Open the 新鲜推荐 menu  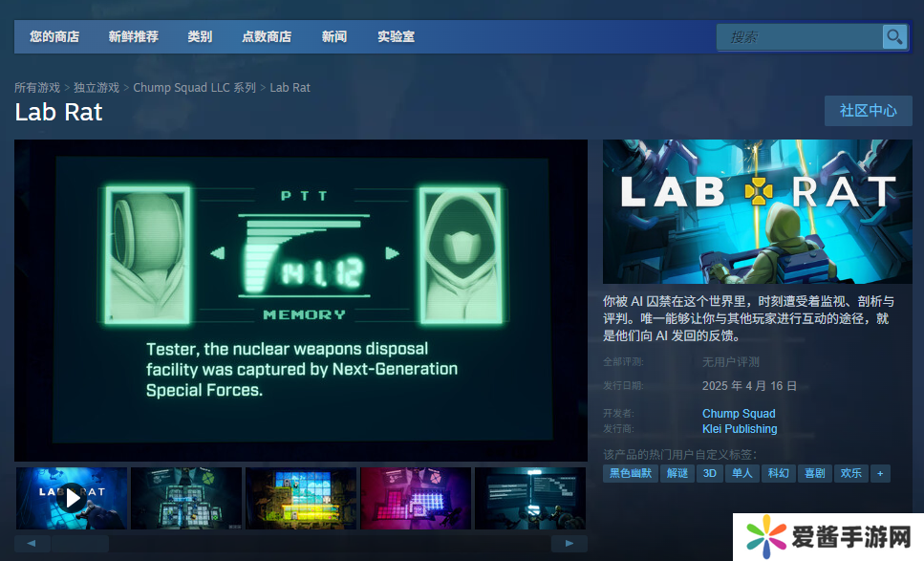[134, 37]
